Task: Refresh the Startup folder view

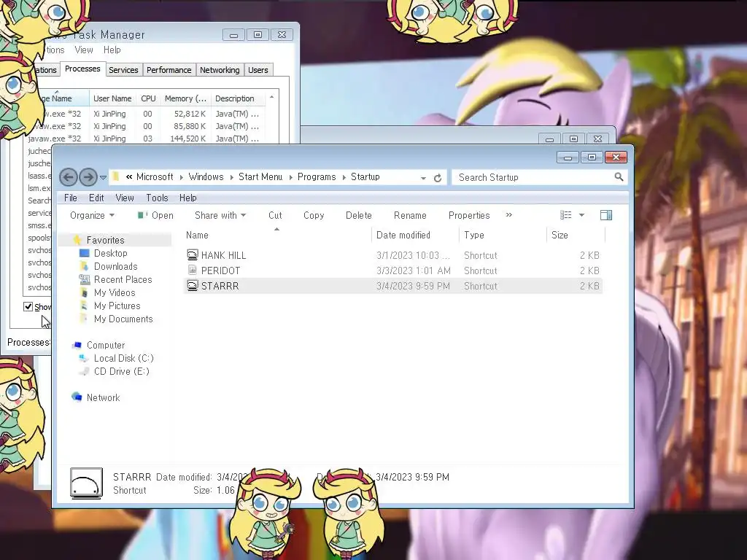Action: tap(438, 178)
